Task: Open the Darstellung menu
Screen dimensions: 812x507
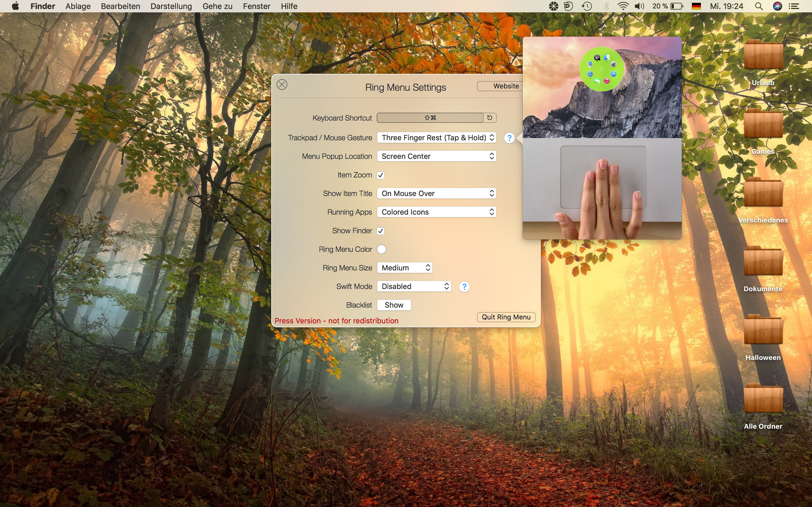Action: click(171, 6)
